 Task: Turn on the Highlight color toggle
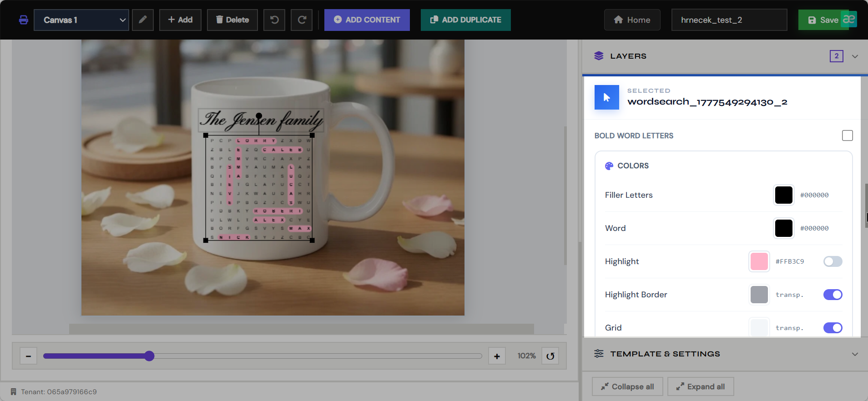pos(833,261)
